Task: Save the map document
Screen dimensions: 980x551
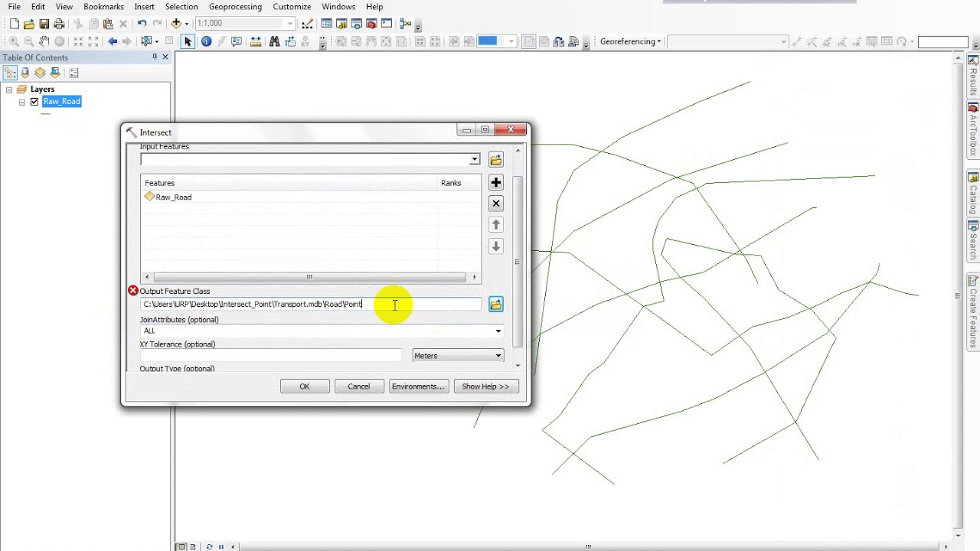Action: point(44,24)
